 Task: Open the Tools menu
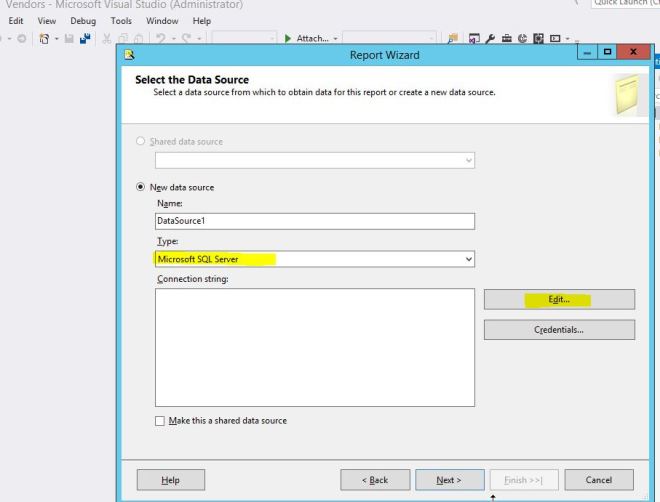click(121, 21)
